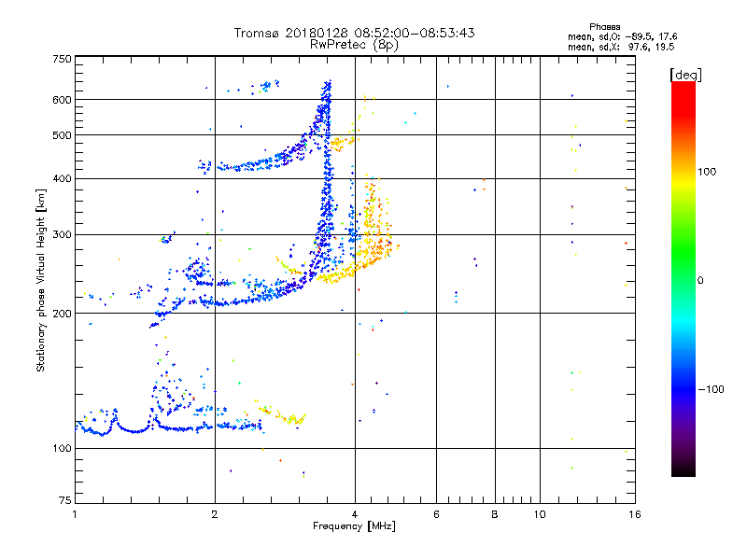The height and width of the screenshot is (560, 747).
Task: Click the height axis tick label "75"
Action: pyautogui.click(x=65, y=500)
